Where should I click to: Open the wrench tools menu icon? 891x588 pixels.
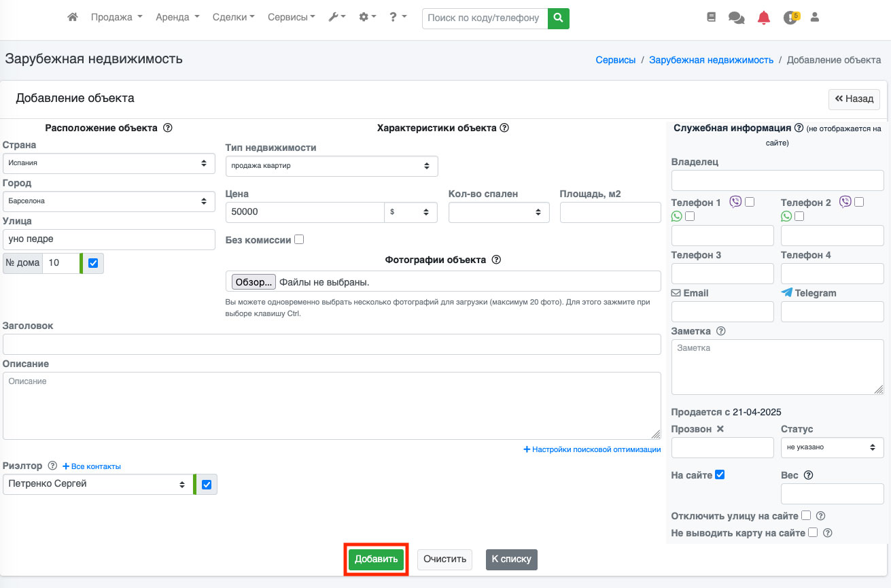point(336,18)
